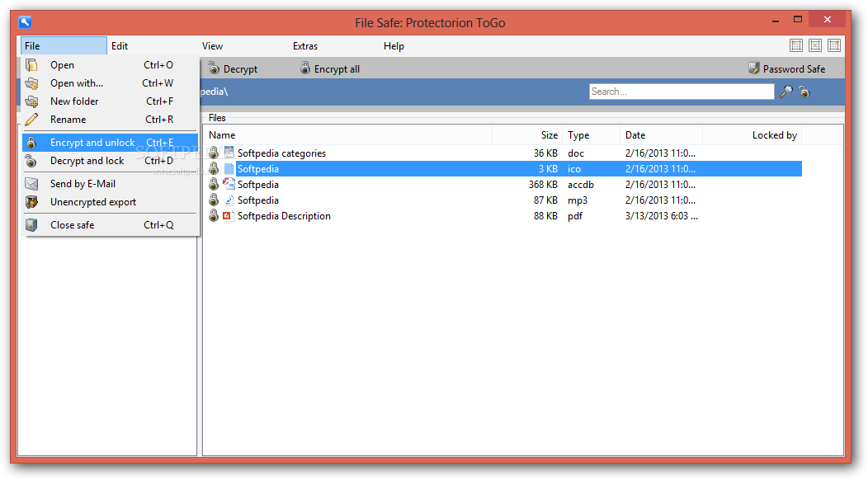This screenshot has height=480, width=868.
Task: Click the lock icon of Softpedia Description
Action: (x=214, y=215)
